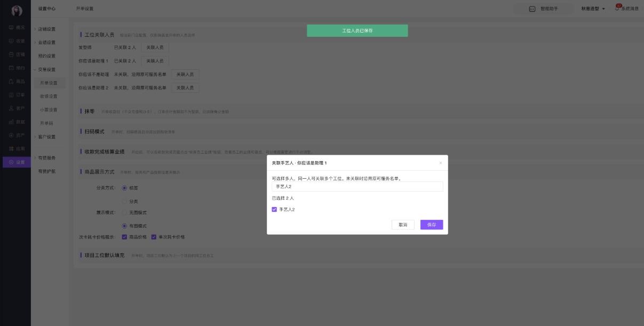The width and height of the screenshot is (644, 326).
Task: Click 取消 to cancel the dialog
Action: pos(403,225)
